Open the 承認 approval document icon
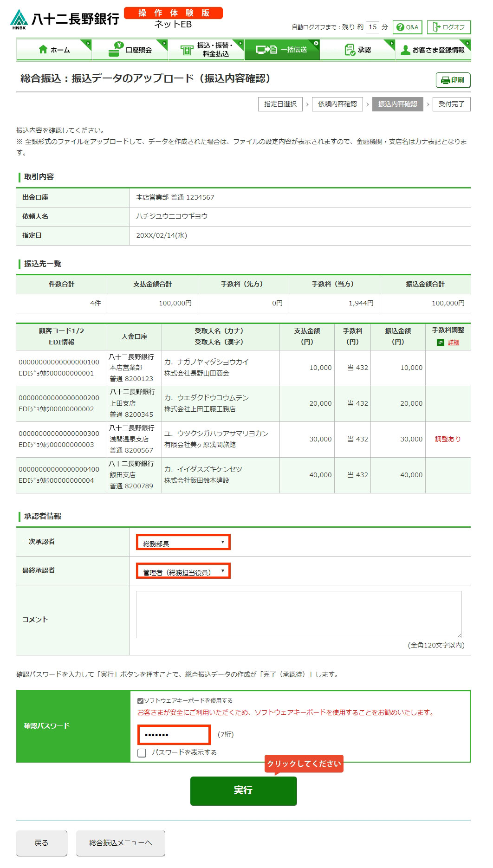493x868 pixels. (x=350, y=50)
